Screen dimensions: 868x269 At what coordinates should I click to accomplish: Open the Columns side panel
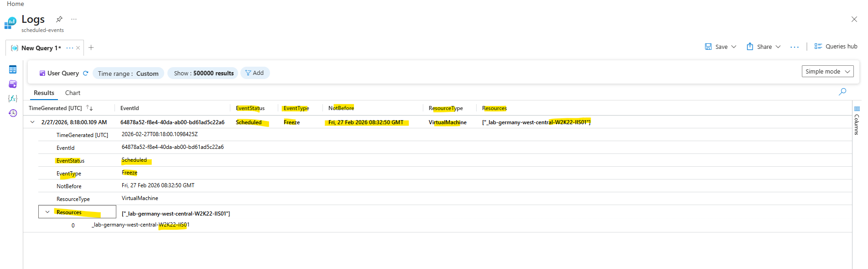pos(857,121)
